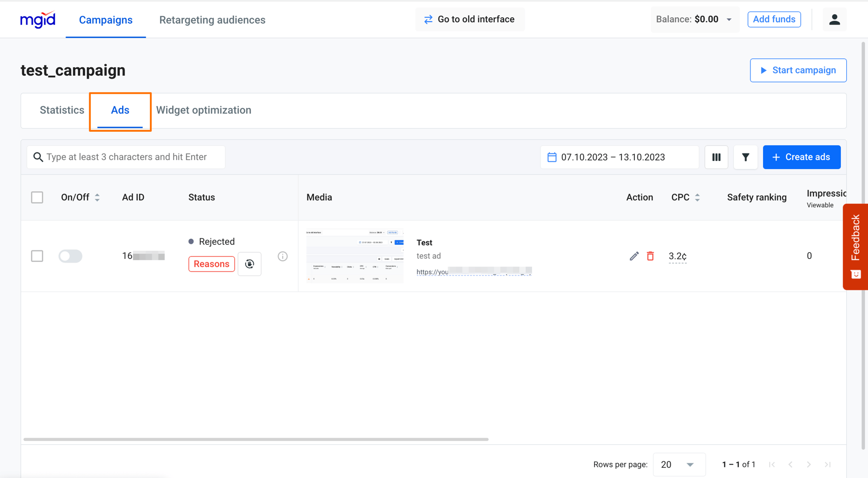Click the search magnifier icon
Screen dimensions: 868x478
(38, 157)
